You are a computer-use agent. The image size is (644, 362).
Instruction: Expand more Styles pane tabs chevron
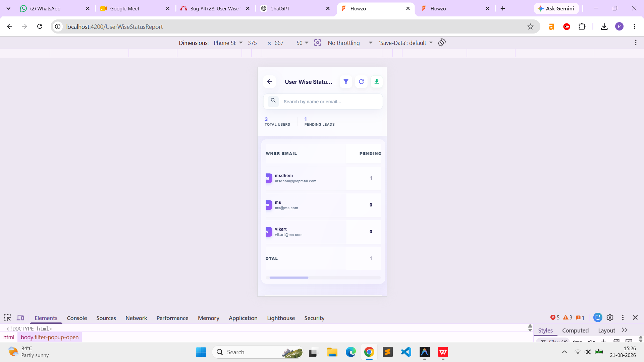pos(625,330)
